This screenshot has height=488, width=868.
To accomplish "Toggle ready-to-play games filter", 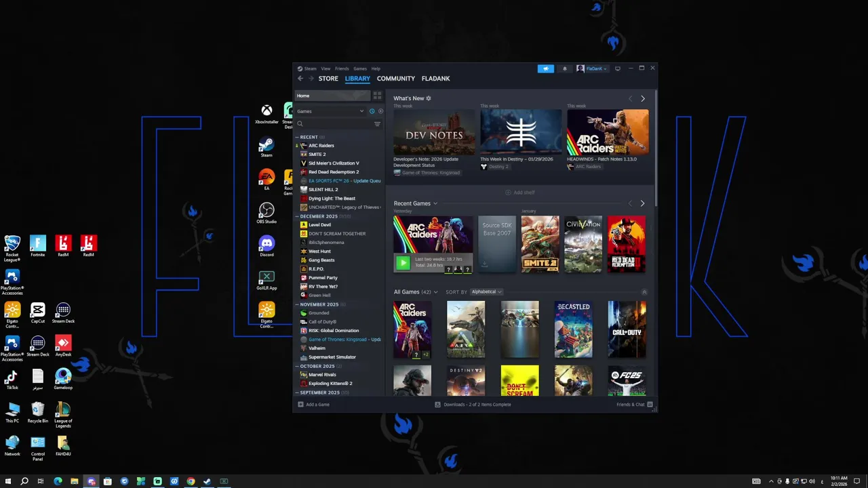I will click(x=380, y=111).
